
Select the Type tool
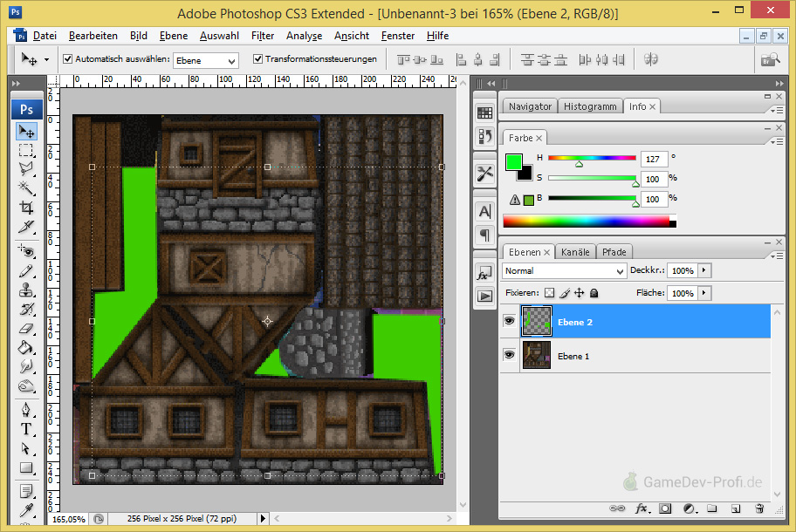[26, 430]
